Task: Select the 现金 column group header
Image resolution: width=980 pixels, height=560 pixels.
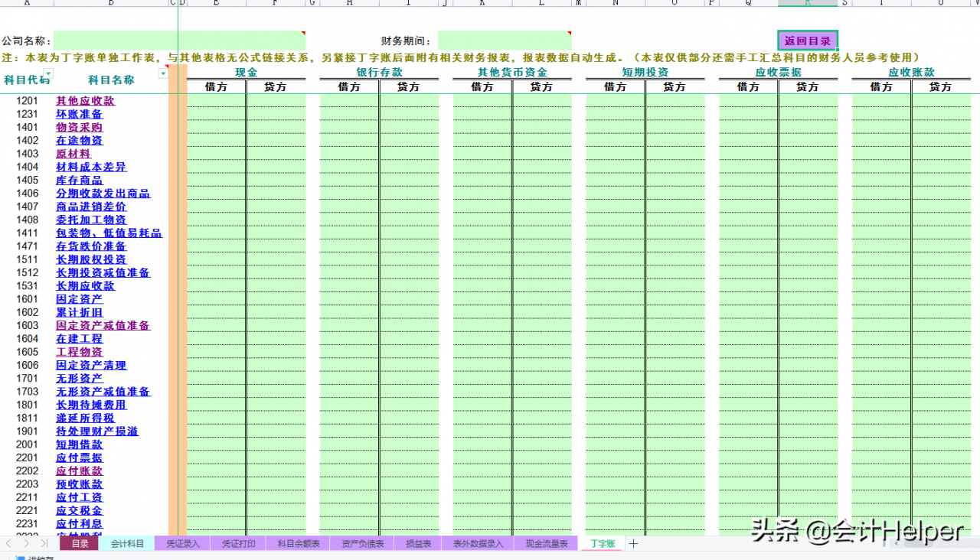Action: click(247, 73)
